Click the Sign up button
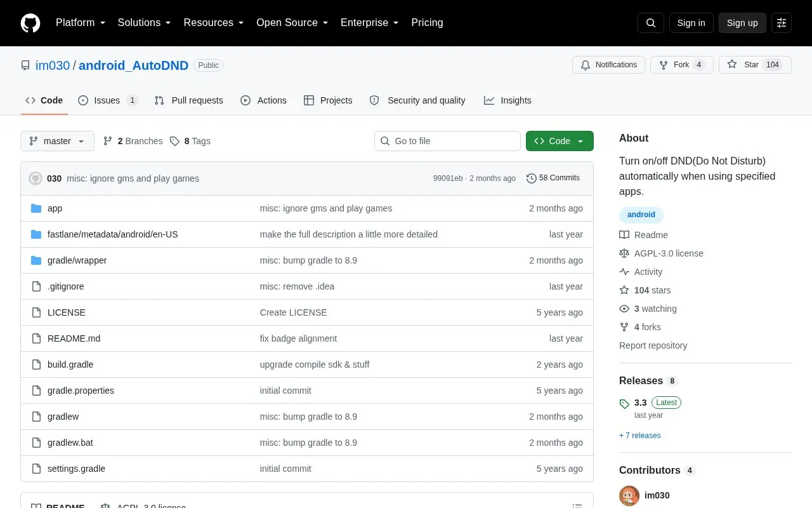Image resolution: width=812 pixels, height=508 pixels. pos(742,23)
